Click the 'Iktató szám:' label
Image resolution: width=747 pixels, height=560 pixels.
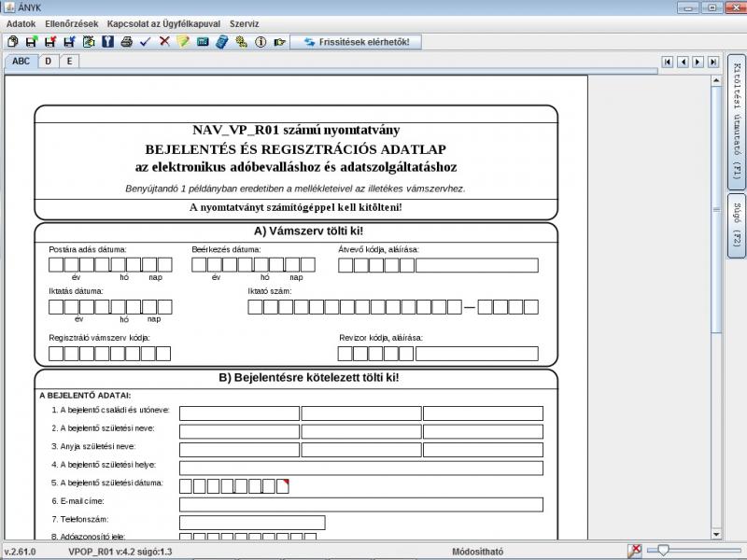pos(270,291)
